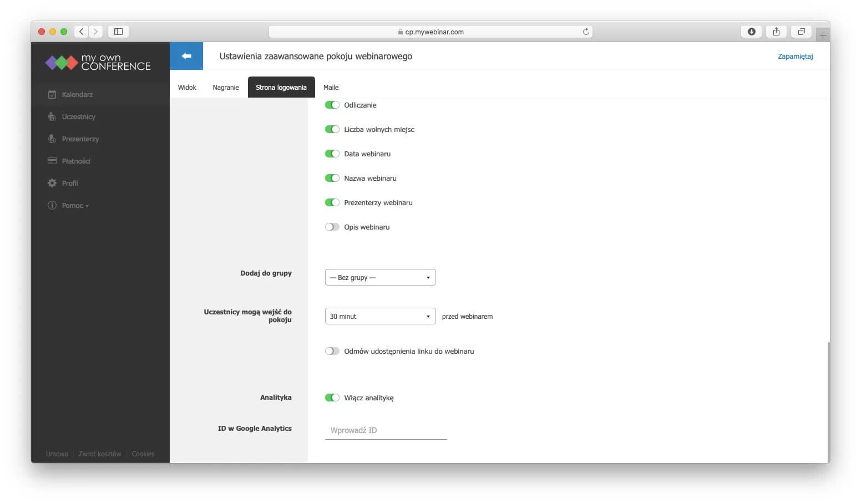The image size is (861, 504).
Task: Click the Pomoc info icon
Action: (x=52, y=205)
